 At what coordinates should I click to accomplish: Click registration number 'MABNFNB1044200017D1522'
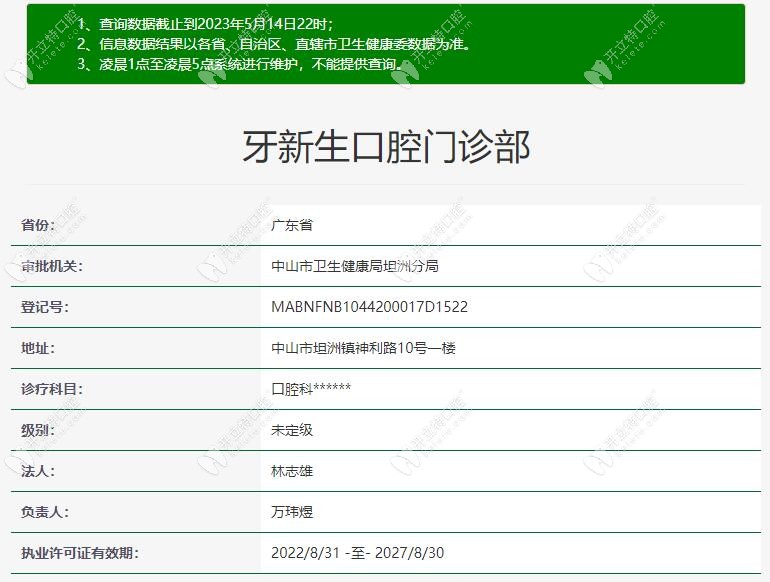click(x=369, y=307)
